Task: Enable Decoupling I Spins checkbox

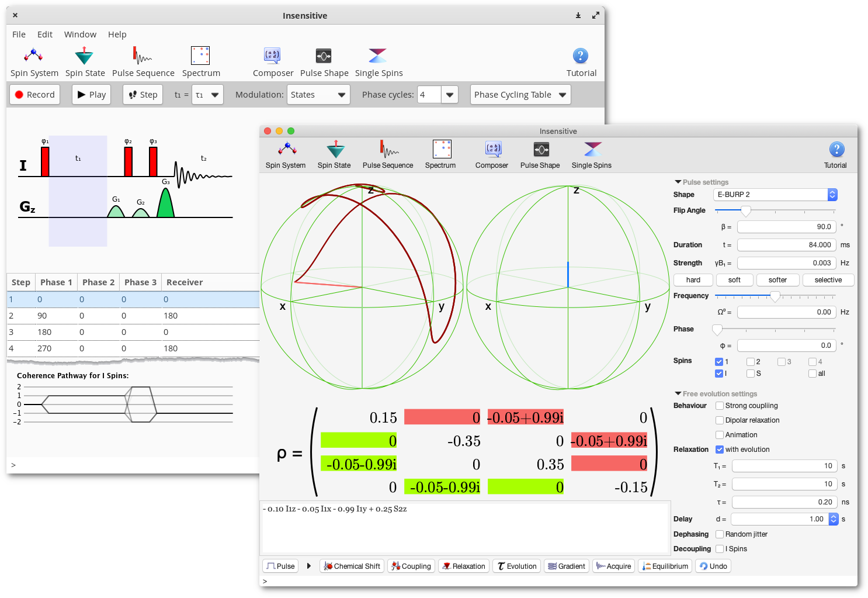Action: point(720,549)
